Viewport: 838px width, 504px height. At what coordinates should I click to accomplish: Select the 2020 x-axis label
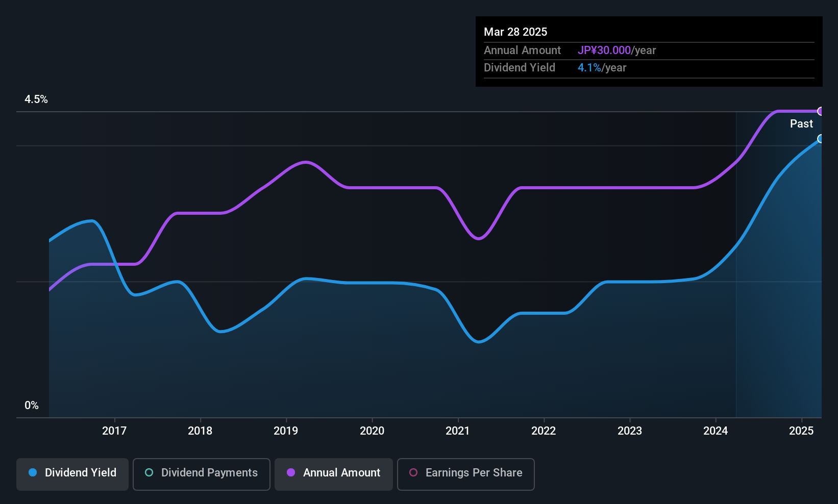tap(372, 431)
